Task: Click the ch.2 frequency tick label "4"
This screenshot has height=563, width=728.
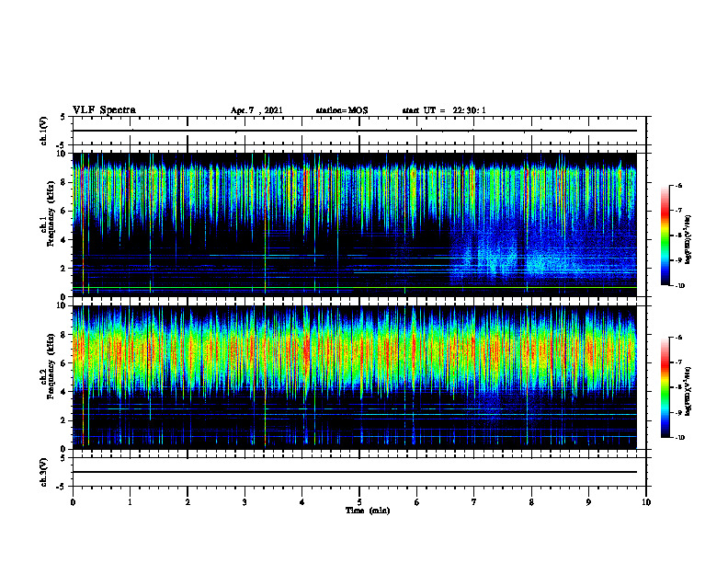Action: click(63, 392)
